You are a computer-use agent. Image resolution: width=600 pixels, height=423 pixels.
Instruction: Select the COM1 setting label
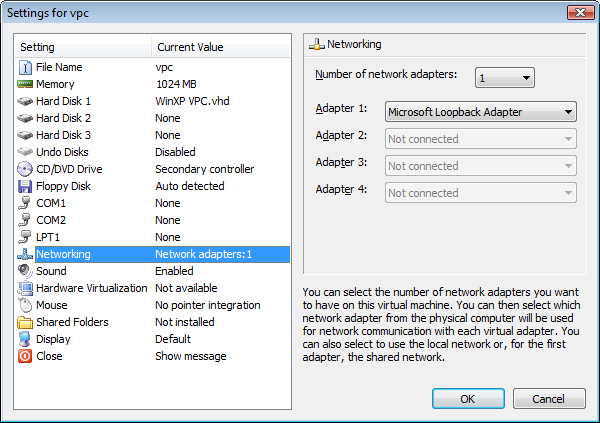[x=51, y=203]
